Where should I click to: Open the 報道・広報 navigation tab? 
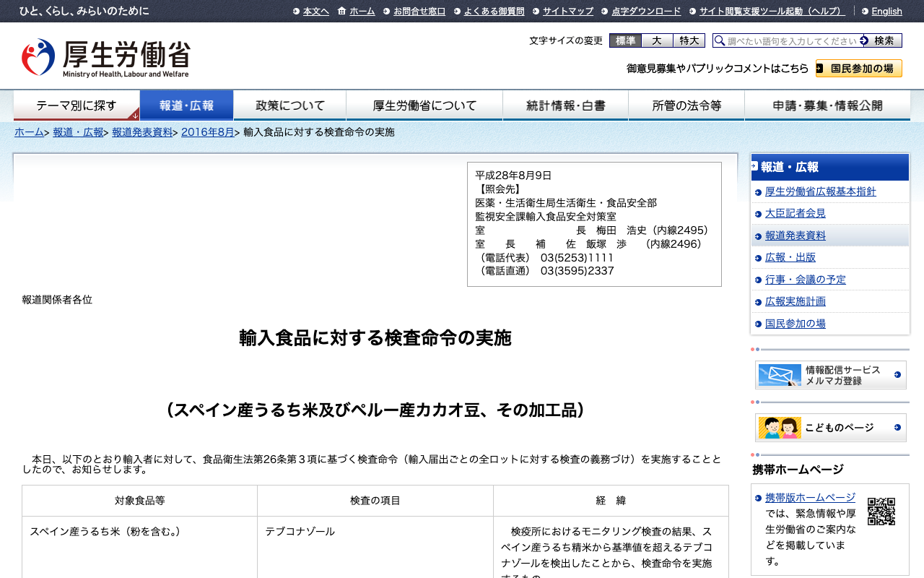click(186, 105)
